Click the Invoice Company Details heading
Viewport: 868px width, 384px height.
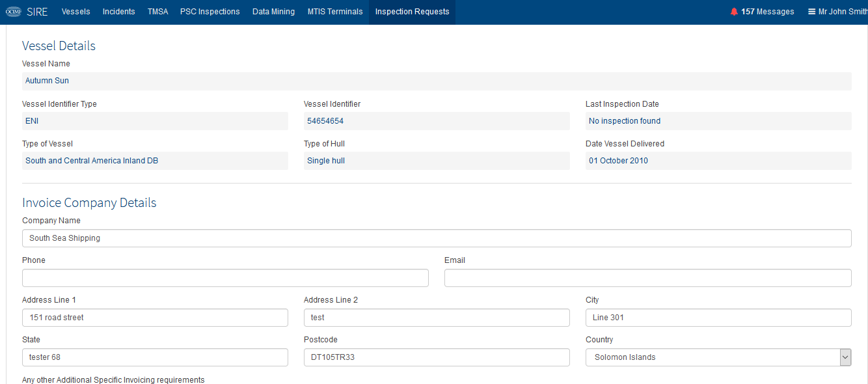[x=89, y=202]
